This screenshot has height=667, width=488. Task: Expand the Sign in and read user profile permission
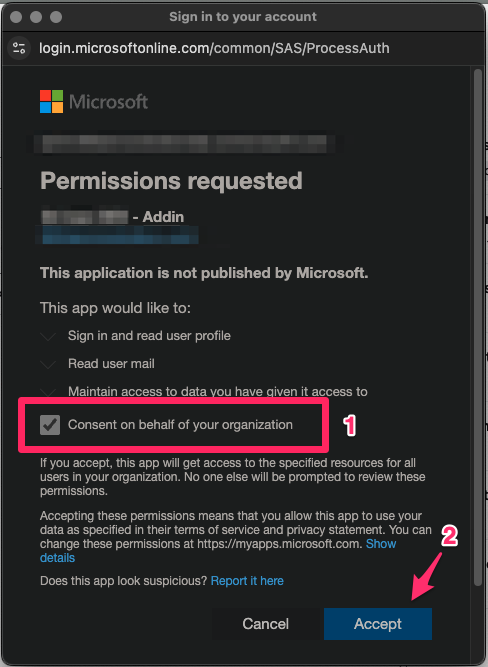coord(48,336)
